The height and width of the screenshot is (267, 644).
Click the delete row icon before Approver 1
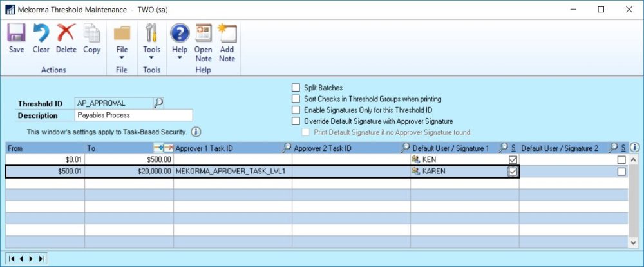[169, 148]
